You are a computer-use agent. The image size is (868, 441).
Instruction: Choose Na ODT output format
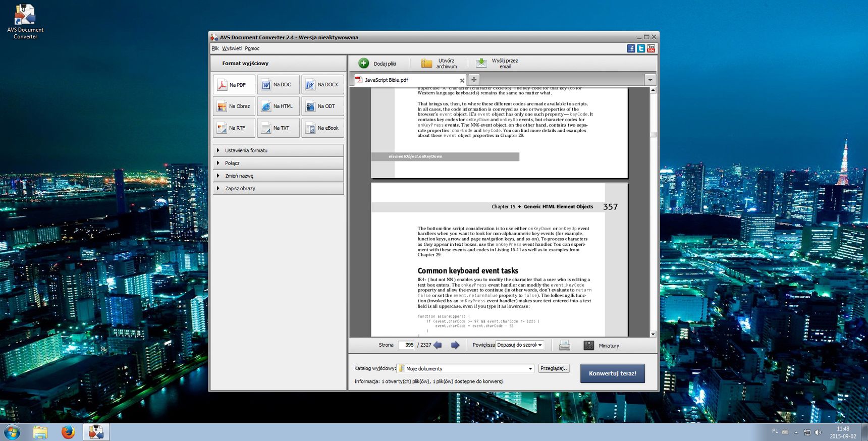click(323, 106)
